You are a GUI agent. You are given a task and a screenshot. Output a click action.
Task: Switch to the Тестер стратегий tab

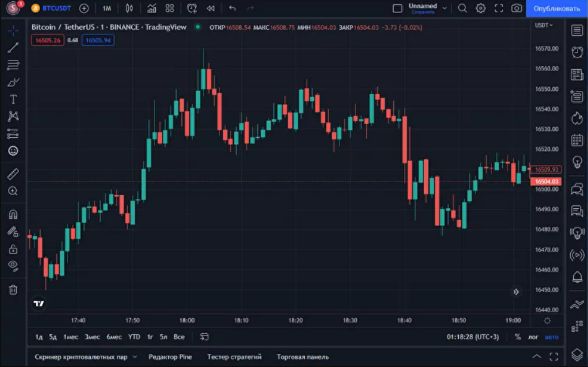(234, 356)
